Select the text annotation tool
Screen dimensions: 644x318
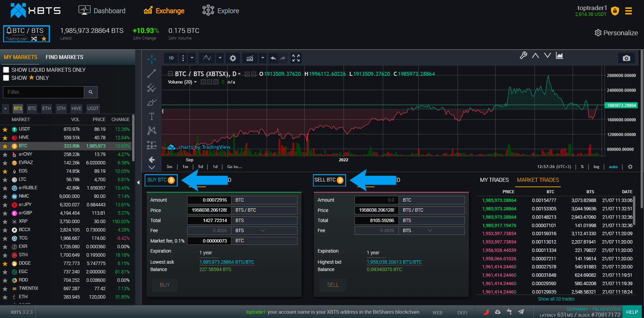coord(152,116)
